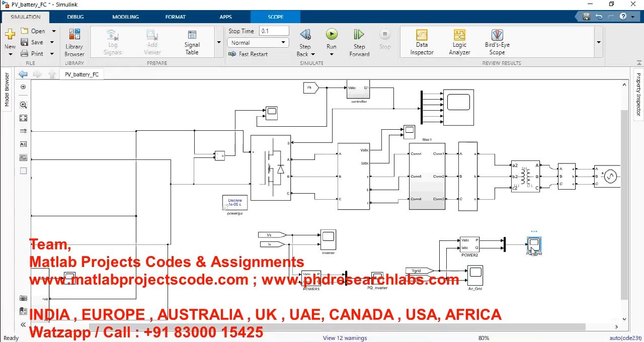Click the Fit to View palette icon
This screenshot has height=342, width=644.
point(23,118)
